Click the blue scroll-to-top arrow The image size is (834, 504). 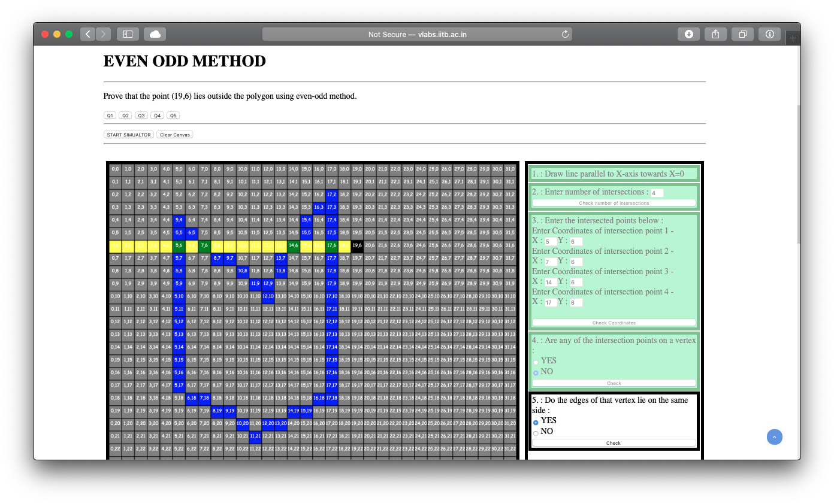click(774, 437)
